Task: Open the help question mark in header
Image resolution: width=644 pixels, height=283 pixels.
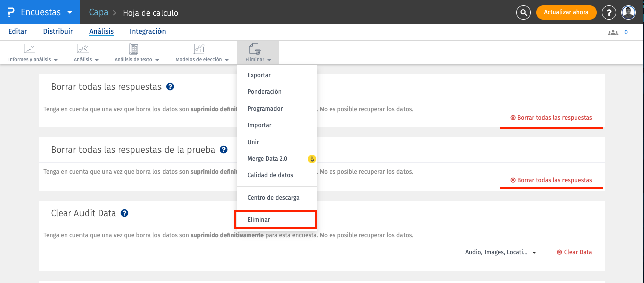Action: [x=609, y=12]
